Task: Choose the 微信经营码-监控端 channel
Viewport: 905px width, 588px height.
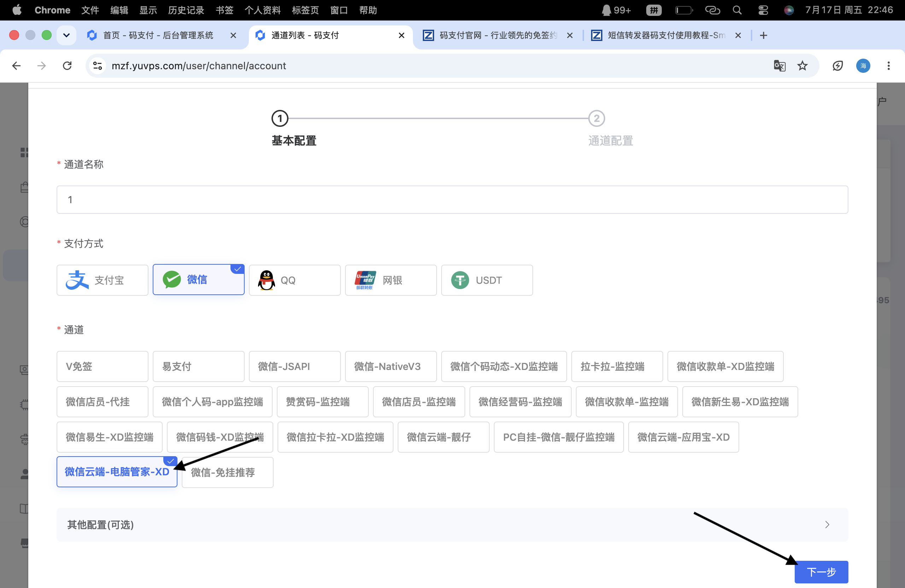Action: [520, 402]
